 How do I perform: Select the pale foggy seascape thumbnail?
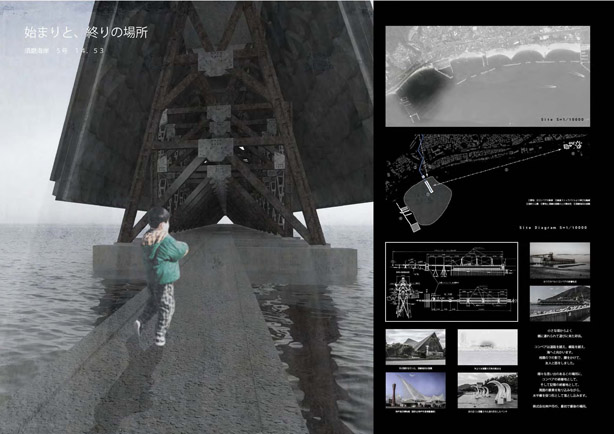488,345
